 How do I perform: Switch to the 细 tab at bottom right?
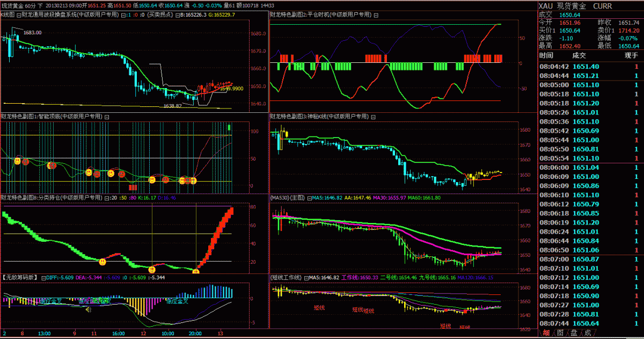click(x=546, y=333)
